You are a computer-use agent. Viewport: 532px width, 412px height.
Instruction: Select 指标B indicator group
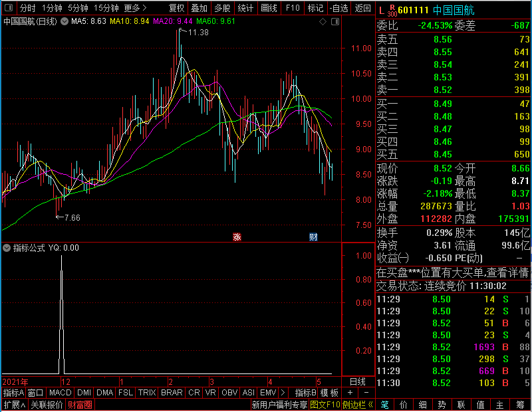pyautogui.click(x=306, y=393)
